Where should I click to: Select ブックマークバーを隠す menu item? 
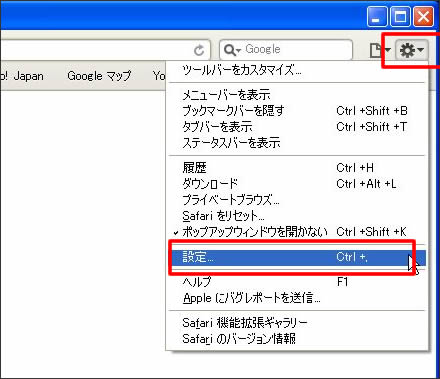(297, 111)
